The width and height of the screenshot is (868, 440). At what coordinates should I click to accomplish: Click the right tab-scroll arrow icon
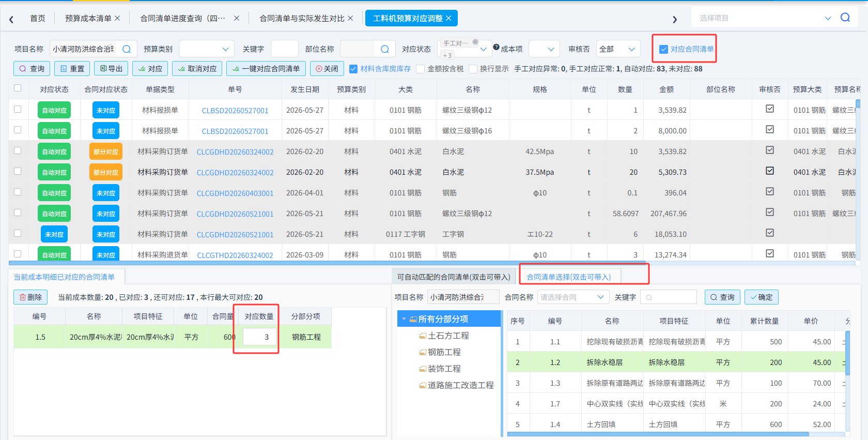[675, 20]
